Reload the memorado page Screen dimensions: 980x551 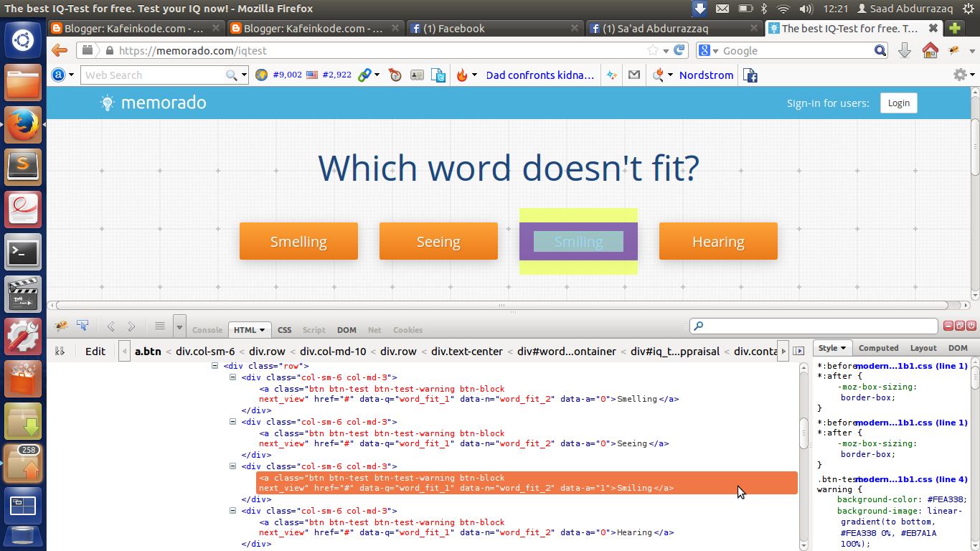(x=681, y=51)
